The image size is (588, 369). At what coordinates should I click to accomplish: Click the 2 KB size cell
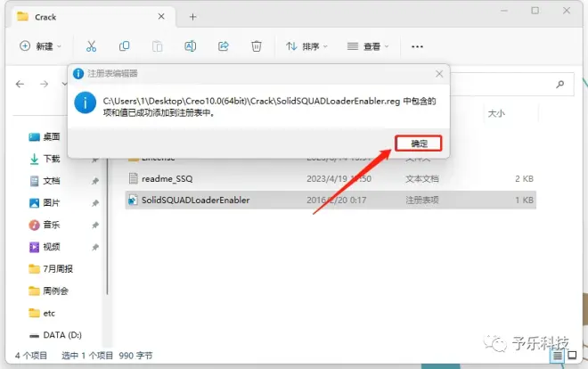tap(524, 179)
